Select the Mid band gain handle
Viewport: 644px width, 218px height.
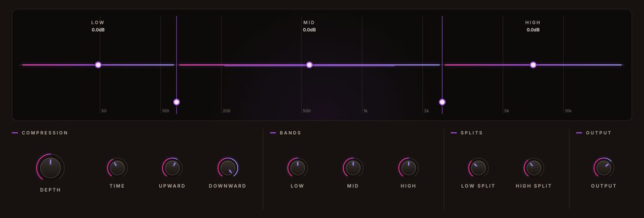click(x=310, y=65)
